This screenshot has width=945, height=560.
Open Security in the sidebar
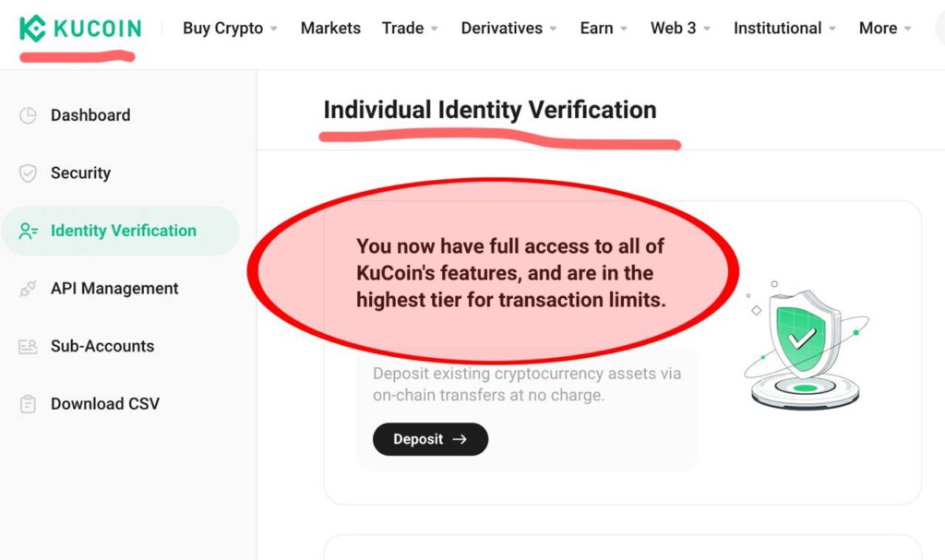click(x=80, y=173)
